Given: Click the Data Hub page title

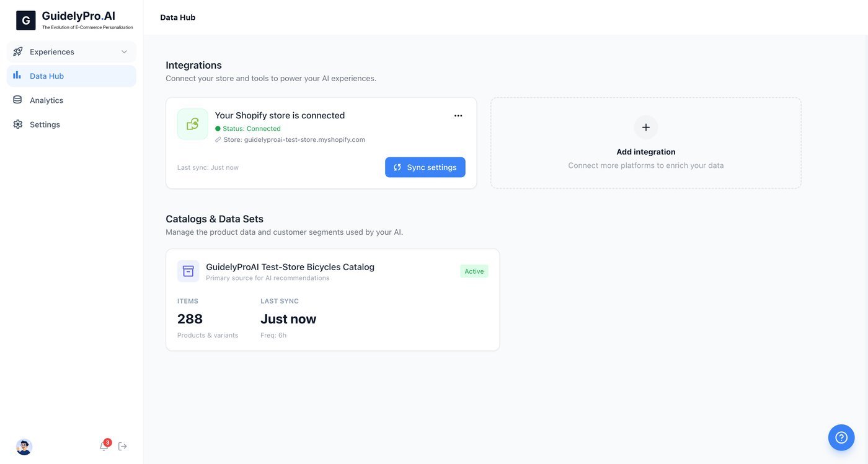Looking at the screenshot, I should [x=178, y=17].
